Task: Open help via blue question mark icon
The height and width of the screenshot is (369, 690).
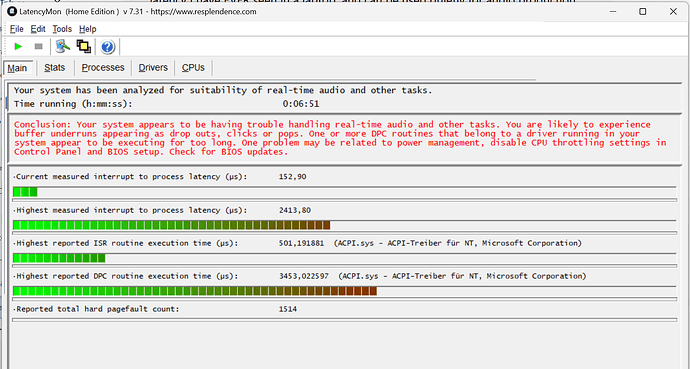Action: [x=107, y=47]
